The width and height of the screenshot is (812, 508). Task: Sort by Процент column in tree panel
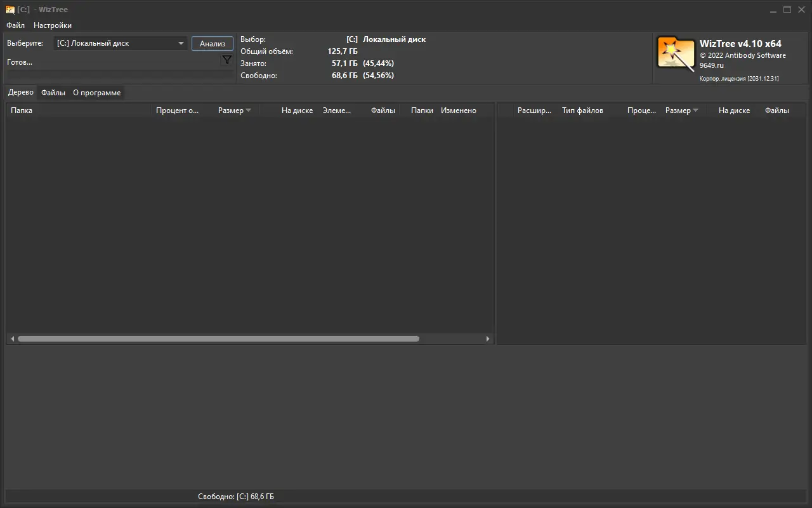click(178, 110)
